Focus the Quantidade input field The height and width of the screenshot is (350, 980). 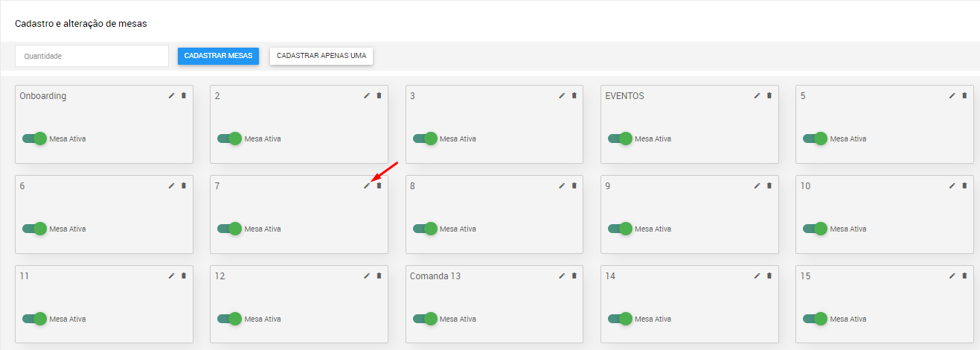click(x=92, y=56)
